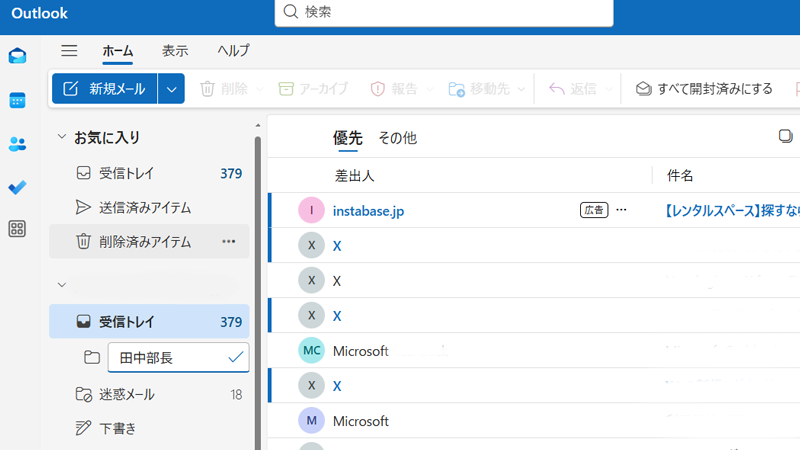Click the 報告 shield button
Viewport: 800px width, 450px height.
coord(394,89)
